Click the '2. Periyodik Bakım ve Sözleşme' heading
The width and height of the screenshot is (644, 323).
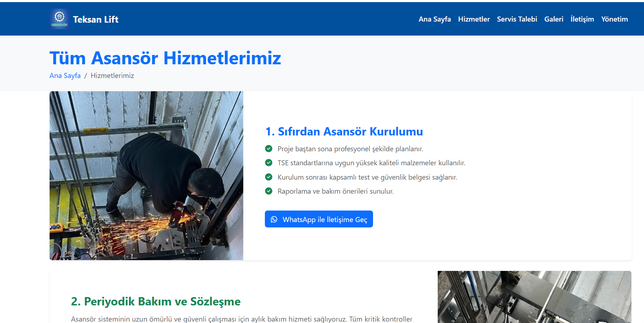coord(156,301)
